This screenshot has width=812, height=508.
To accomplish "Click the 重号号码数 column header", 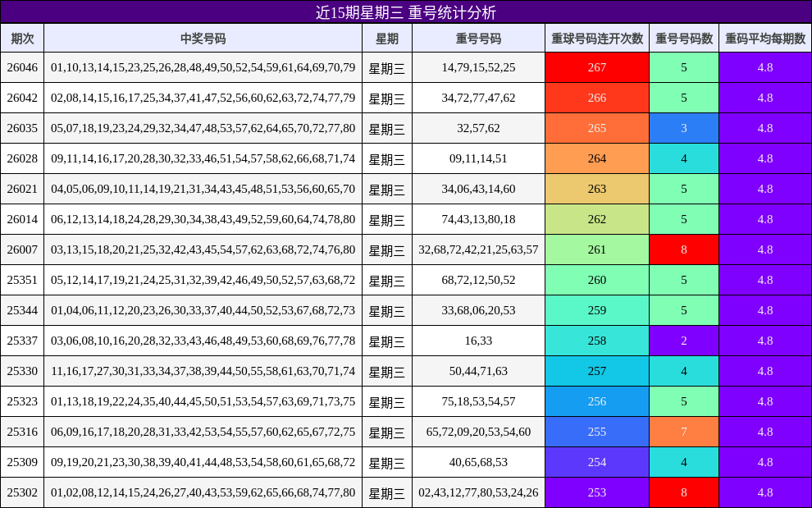I will pyautogui.click(x=683, y=37).
